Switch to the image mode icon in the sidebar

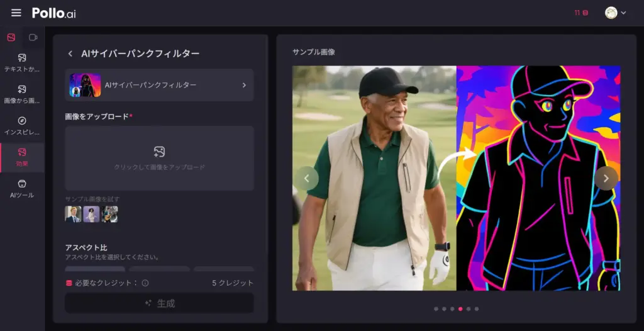click(11, 38)
